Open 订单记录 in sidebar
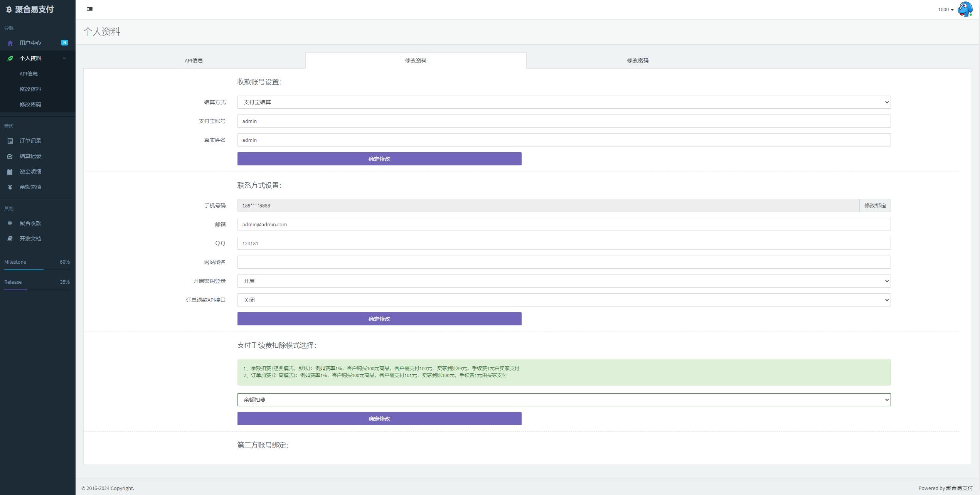The width and height of the screenshot is (980, 495). click(38, 141)
